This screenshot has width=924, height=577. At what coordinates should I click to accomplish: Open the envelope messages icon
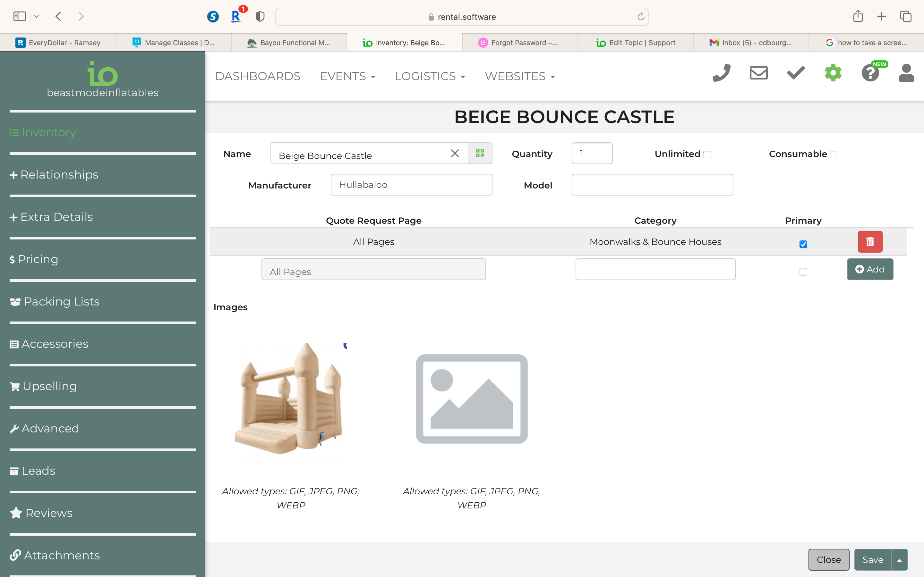pos(758,73)
